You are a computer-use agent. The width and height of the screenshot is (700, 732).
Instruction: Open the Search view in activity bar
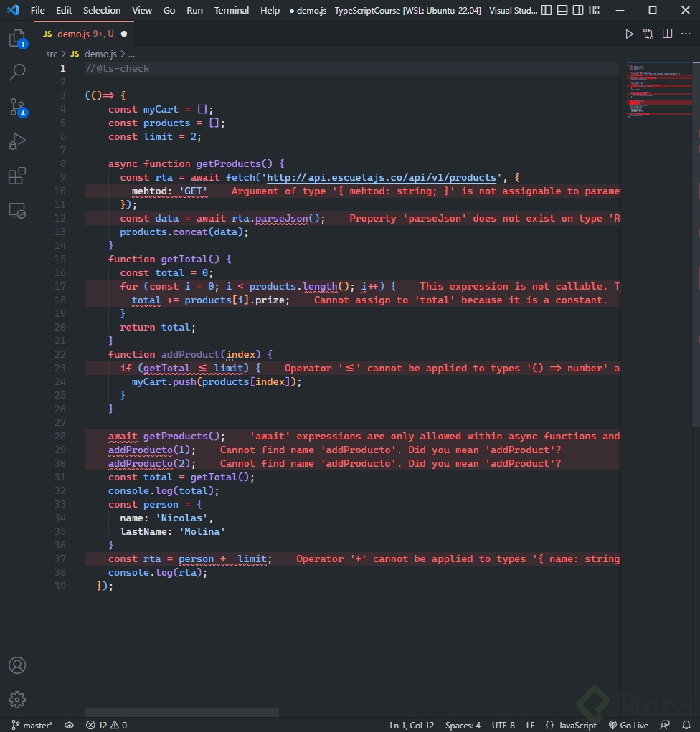17,72
